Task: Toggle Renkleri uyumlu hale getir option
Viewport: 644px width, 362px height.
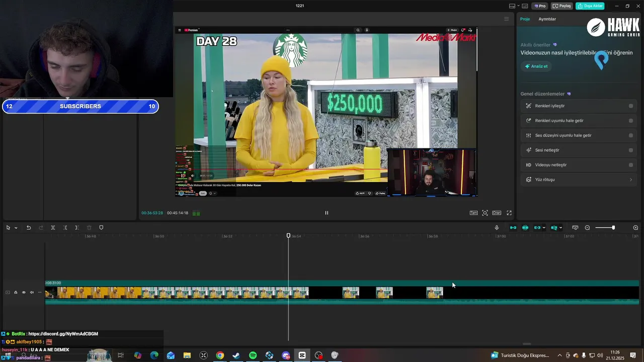Action: click(631, 121)
